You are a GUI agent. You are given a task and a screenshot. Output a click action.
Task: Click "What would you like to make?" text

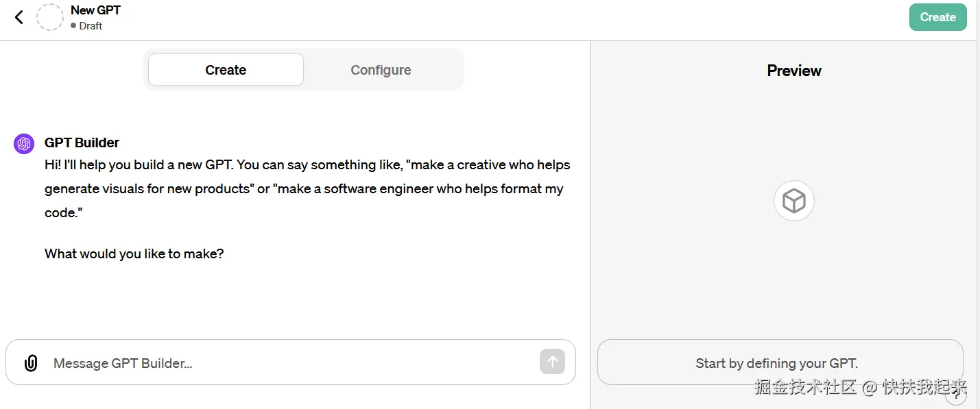[134, 253]
